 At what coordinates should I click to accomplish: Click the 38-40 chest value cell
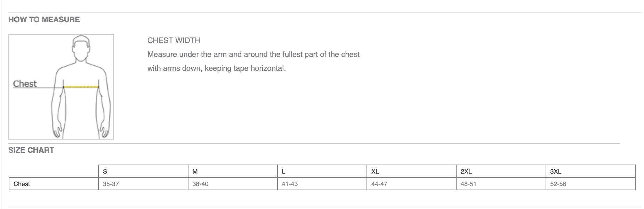click(x=233, y=184)
